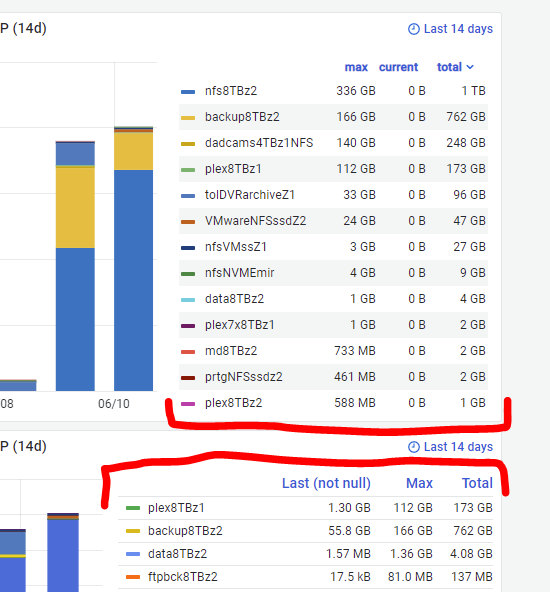
Task: Toggle plex8TBz1 series in lower legend
Action: coord(176,508)
